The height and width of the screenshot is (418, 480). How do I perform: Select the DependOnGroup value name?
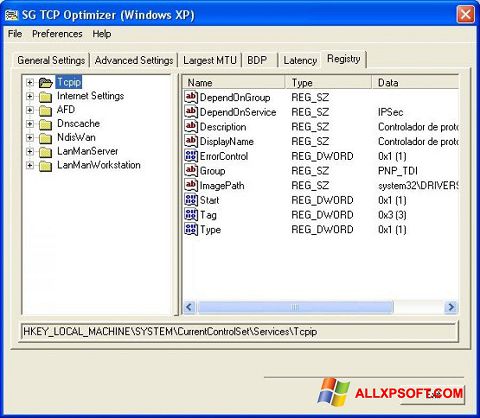[x=235, y=98]
